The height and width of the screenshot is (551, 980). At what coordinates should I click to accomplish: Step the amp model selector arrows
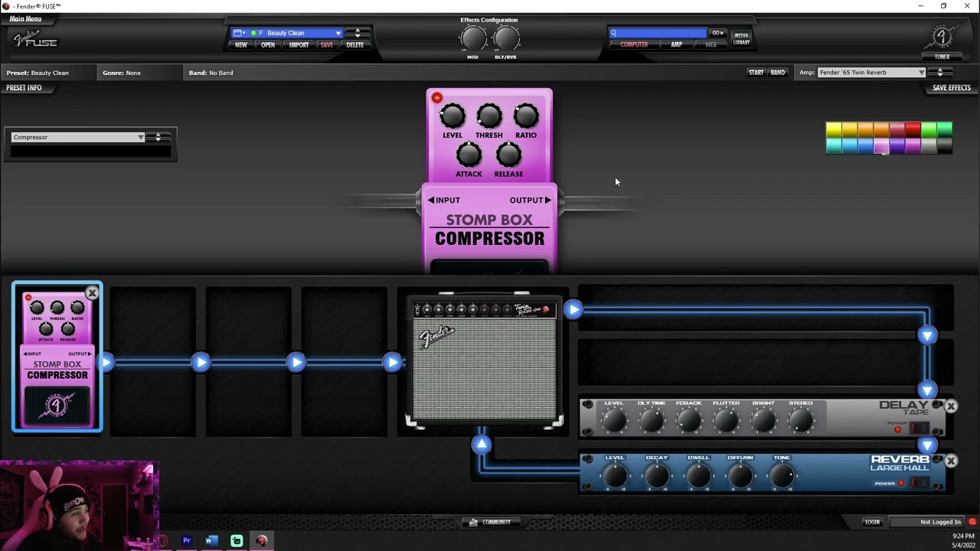(x=940, y=73)
